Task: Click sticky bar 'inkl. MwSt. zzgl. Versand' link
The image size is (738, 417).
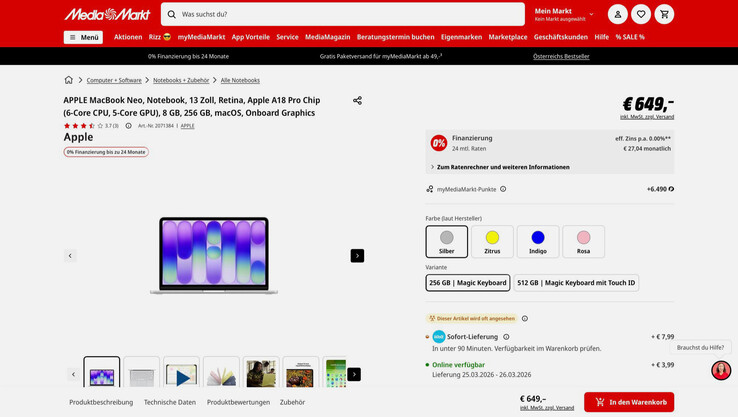Action: (547, 408)
